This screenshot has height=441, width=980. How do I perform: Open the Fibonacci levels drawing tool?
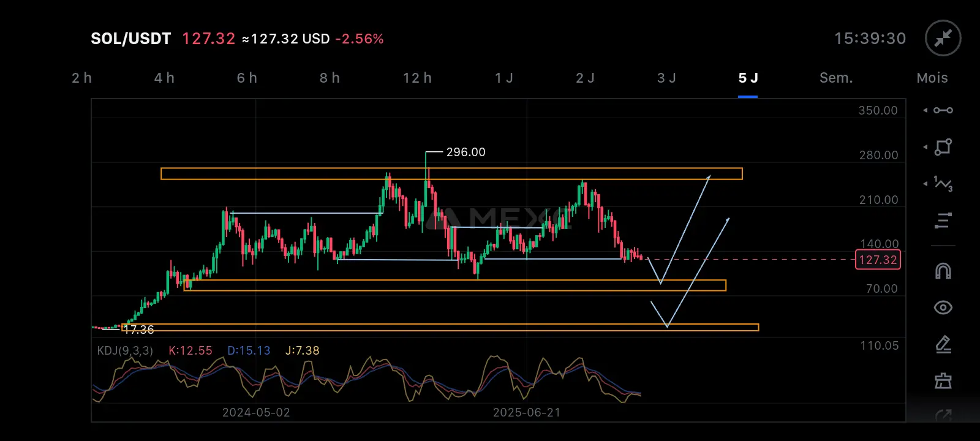pos(943,221)
